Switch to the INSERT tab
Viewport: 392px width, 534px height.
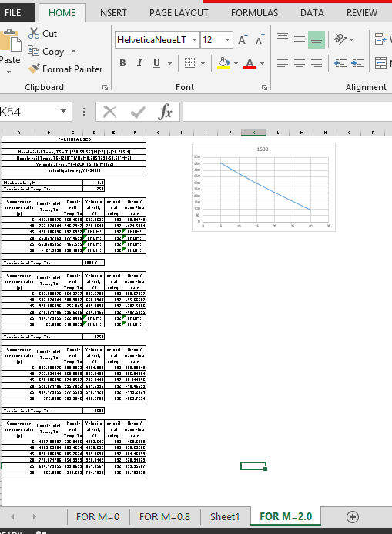click(x=112, y=13)
